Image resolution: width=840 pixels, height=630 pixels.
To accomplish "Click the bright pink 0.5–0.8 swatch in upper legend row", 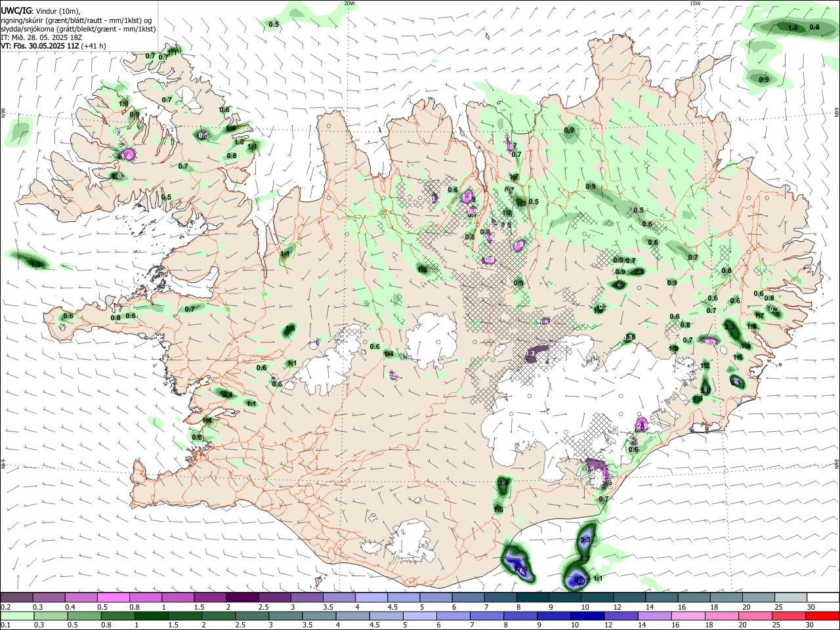I will pyautogui.click(x=114, y=598).
